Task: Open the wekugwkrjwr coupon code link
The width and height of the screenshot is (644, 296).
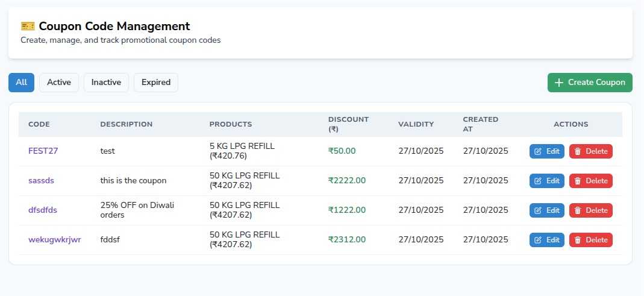Action: (x=55, y=240)
